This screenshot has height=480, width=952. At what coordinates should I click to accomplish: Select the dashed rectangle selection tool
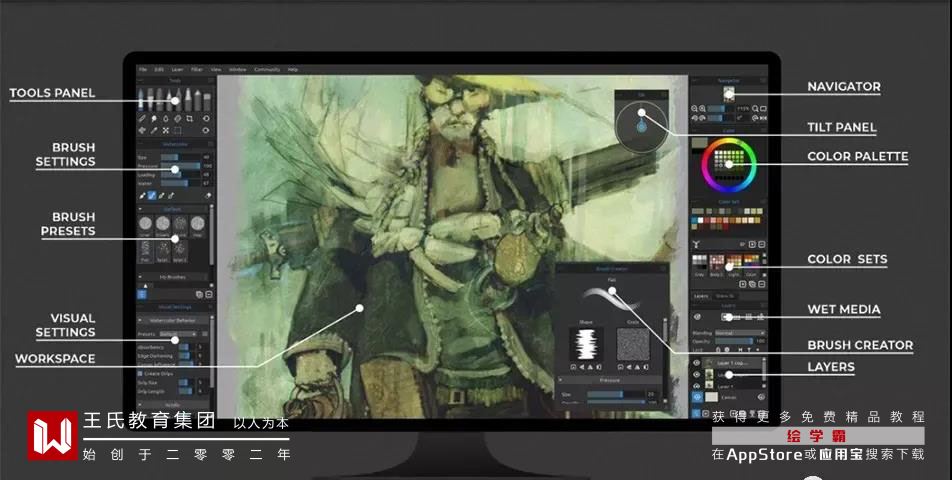click(x=177, y=130)
